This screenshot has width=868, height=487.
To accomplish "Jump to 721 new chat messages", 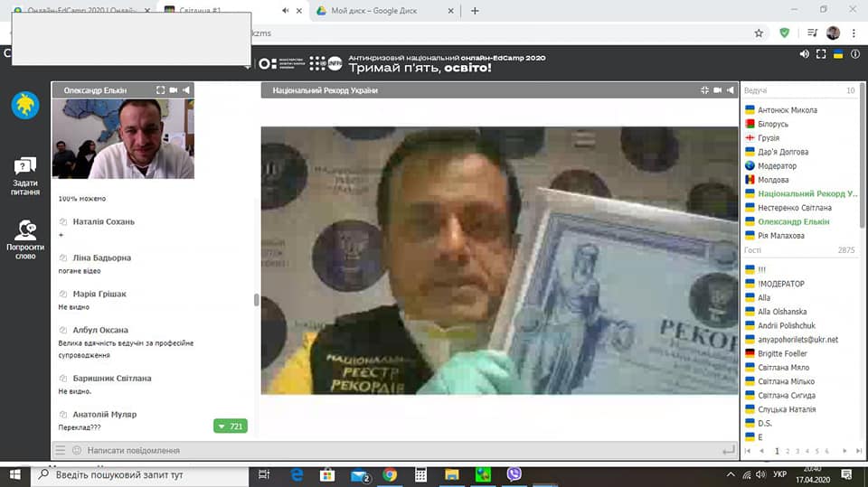I will 230,426.
